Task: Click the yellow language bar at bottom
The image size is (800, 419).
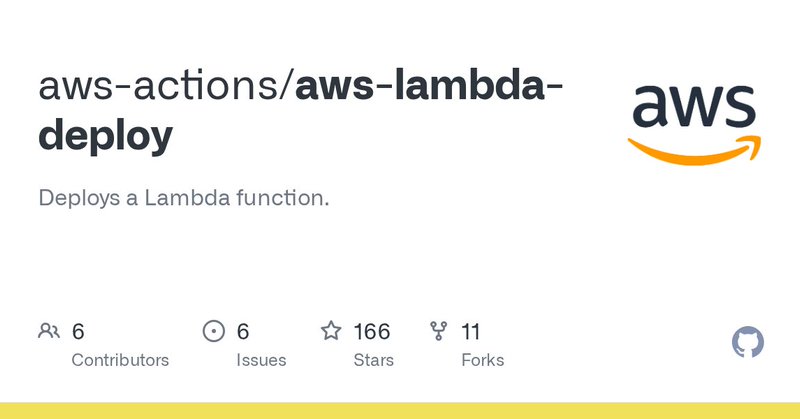Action: [x=400, y=411]
